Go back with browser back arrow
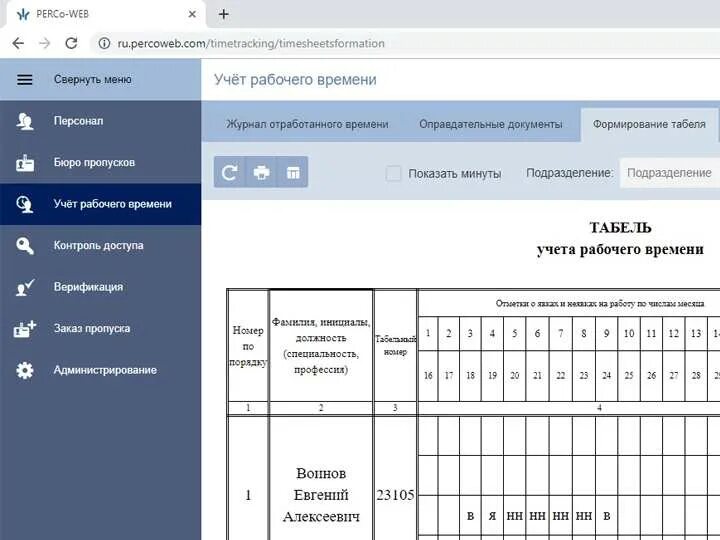Screen dimensions: 720x540 pyautogui.click(x=18, y=43)
